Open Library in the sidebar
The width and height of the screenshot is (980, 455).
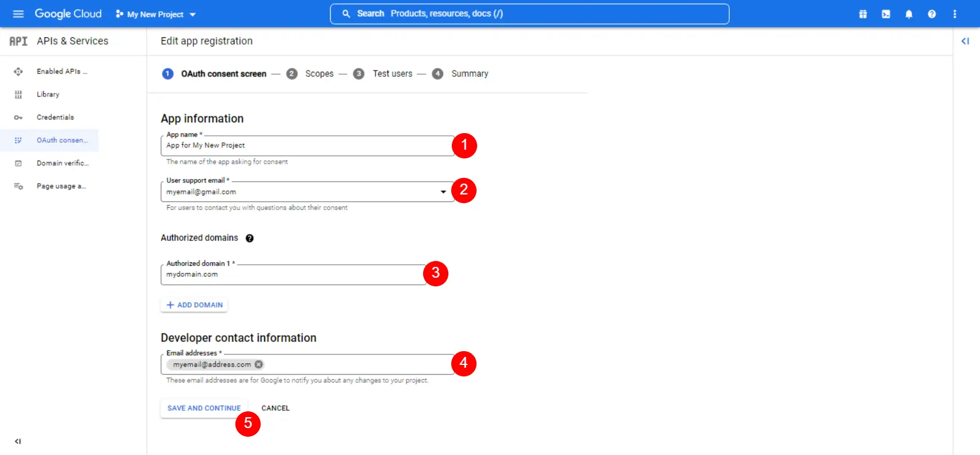point(48,94)
